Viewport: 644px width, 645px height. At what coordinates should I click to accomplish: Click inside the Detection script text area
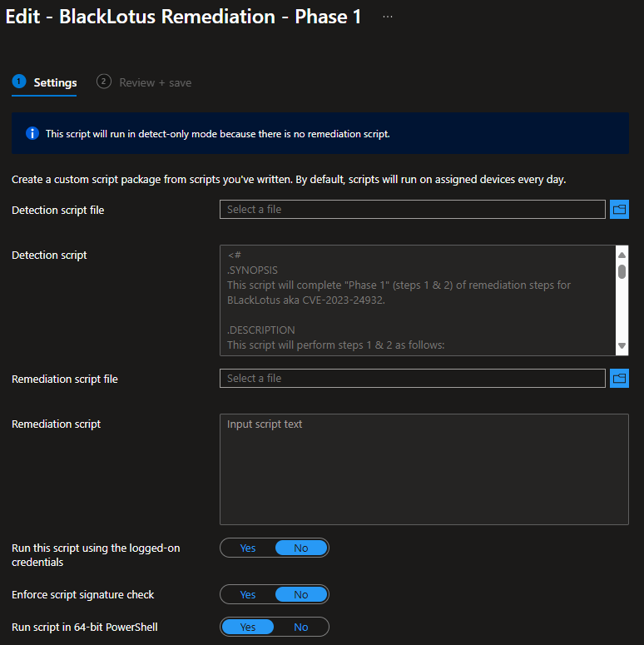pyautogui.click(x=418, y=300)
